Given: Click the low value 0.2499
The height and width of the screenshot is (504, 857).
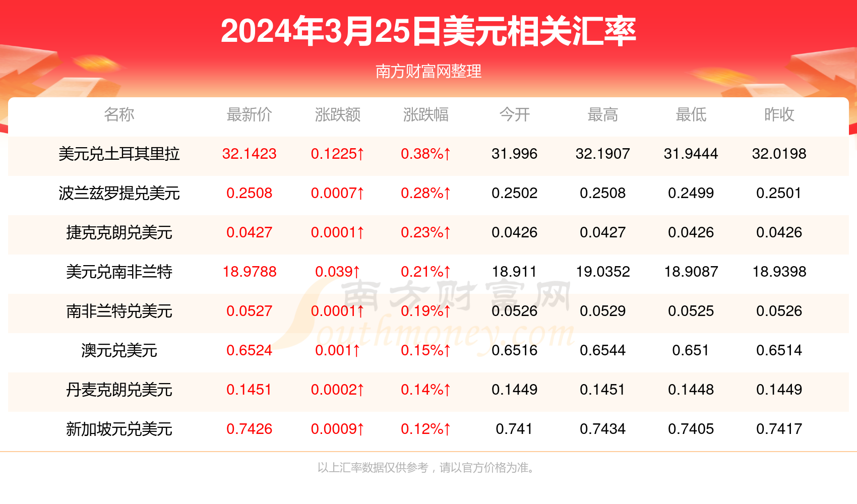Looking at the screenshot, I should click(691, 193).
